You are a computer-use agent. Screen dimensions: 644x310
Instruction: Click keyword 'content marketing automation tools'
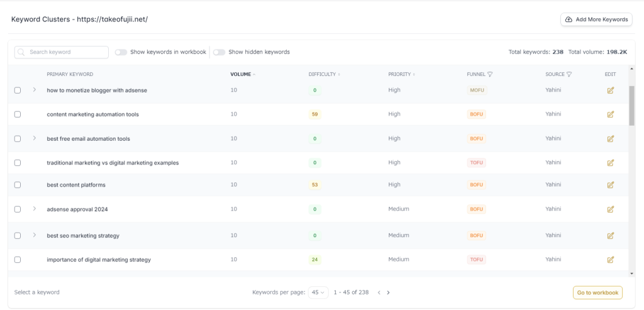[93, 114]
